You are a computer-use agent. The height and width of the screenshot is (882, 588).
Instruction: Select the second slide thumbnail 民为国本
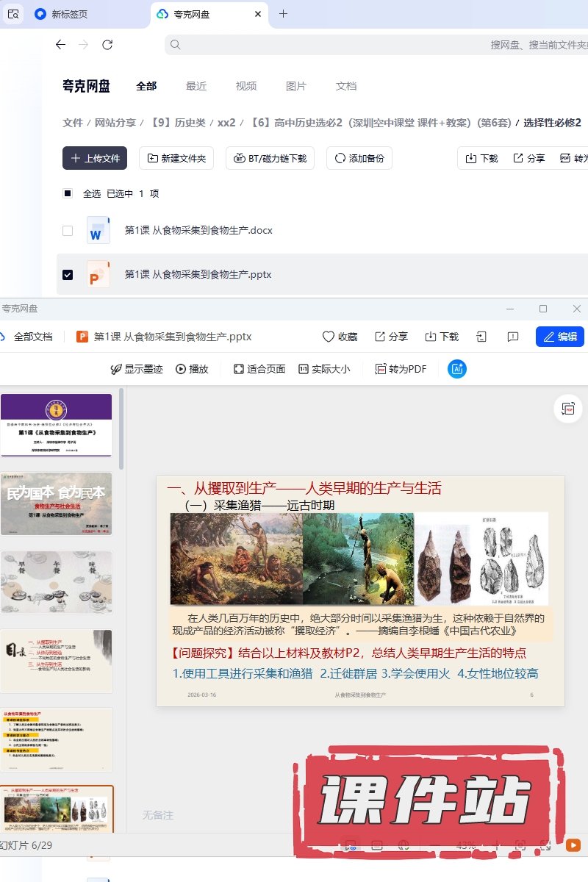click(57, 503)
